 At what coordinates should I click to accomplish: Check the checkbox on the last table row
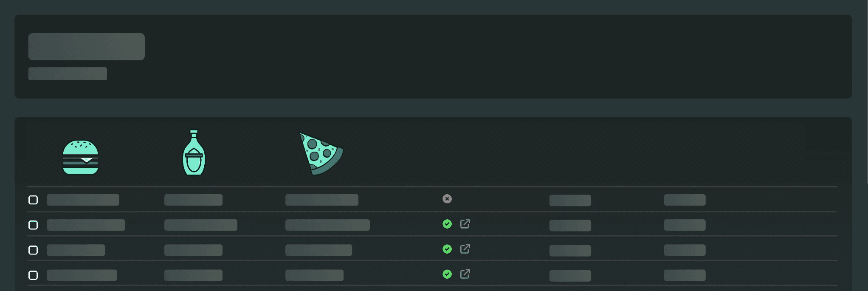tap(33, 275)
